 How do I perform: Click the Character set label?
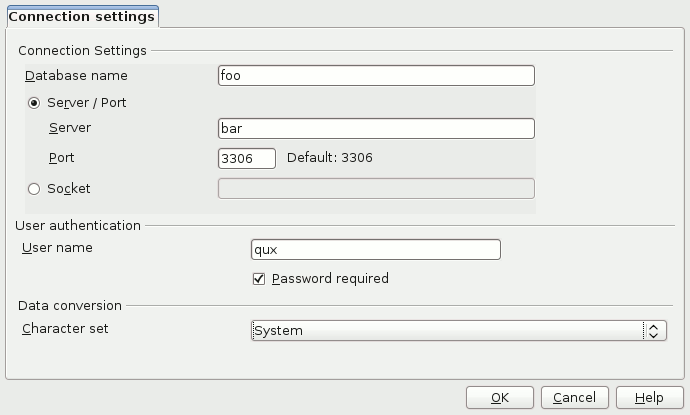tap(65, 327)
